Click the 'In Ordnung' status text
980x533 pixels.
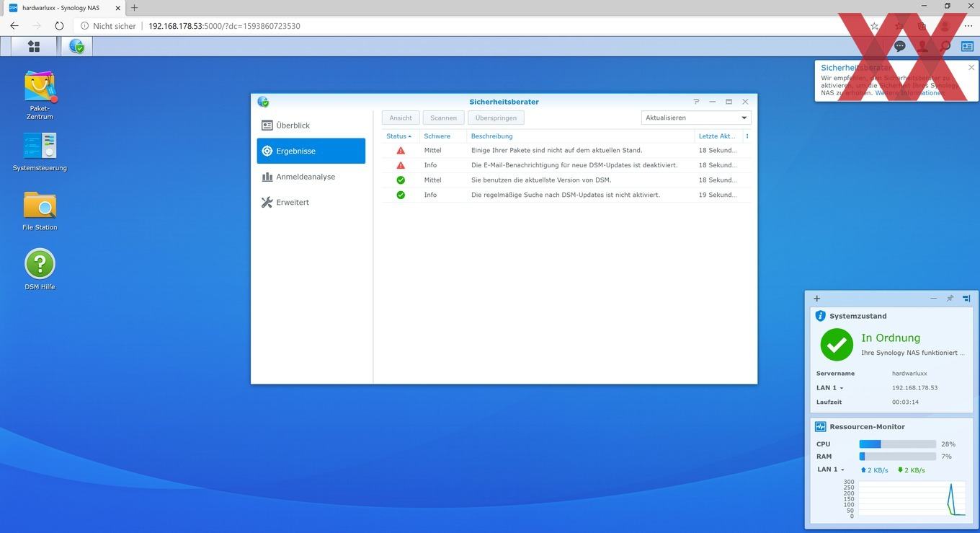coord(891,338)
